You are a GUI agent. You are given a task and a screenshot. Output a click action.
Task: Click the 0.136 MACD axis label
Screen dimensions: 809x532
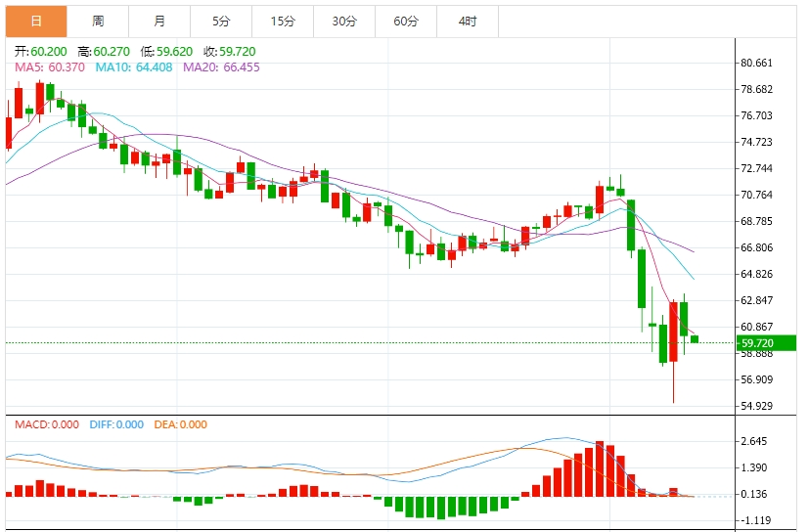754,494
